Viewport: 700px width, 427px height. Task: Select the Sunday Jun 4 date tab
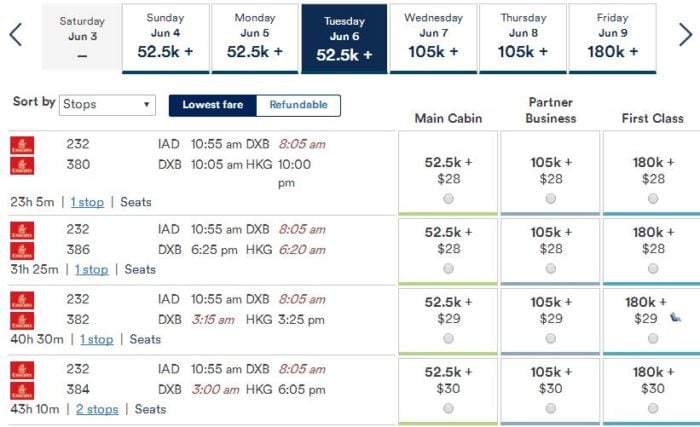point(165,38)
